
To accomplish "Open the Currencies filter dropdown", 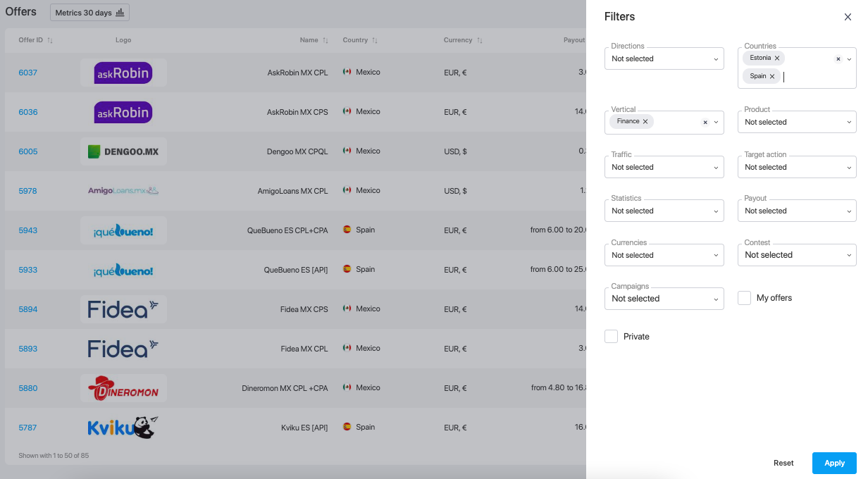I will point(664,255).
